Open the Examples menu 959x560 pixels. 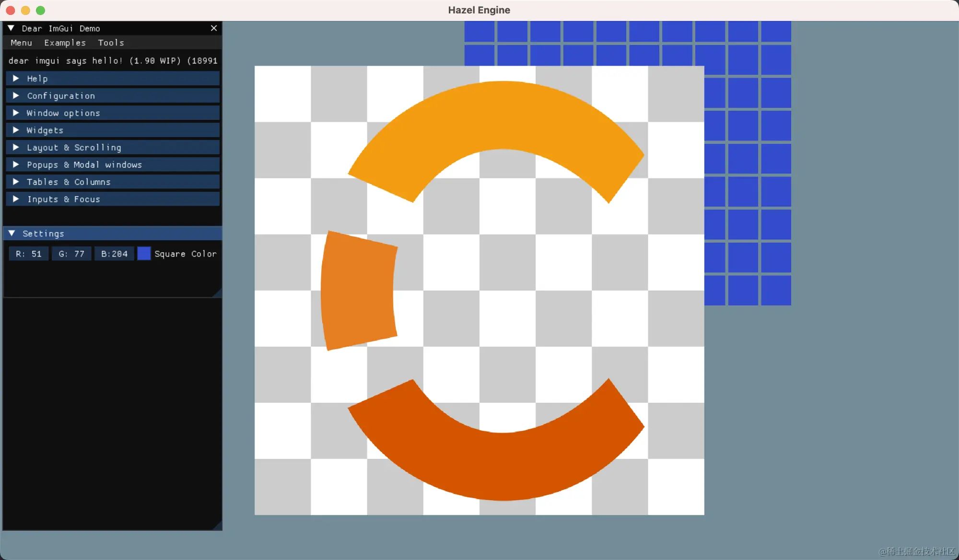click(65, 43)
